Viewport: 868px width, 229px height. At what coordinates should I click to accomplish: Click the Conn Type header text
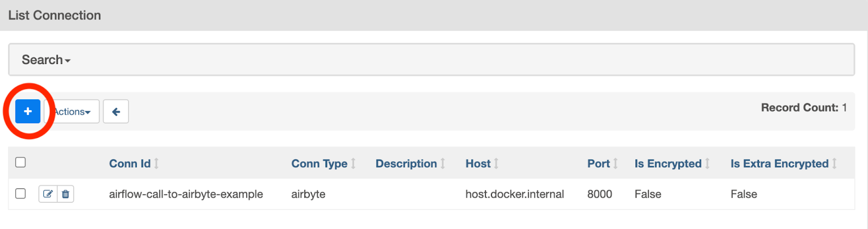tap(319, 163)
